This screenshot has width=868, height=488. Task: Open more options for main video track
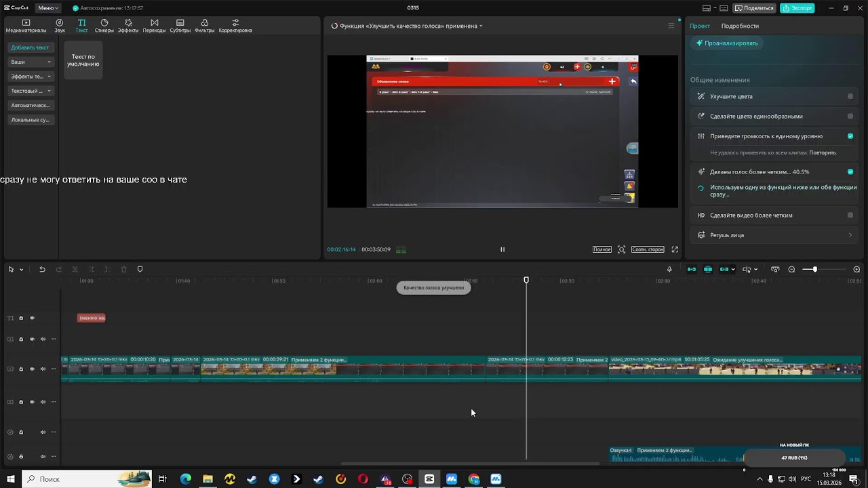coord(54,369)
